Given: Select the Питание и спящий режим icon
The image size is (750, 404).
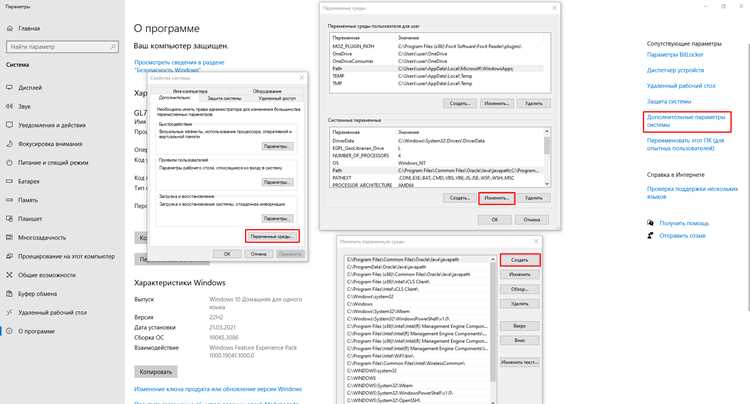Looking at the screenshot, I should pos(10,163).
